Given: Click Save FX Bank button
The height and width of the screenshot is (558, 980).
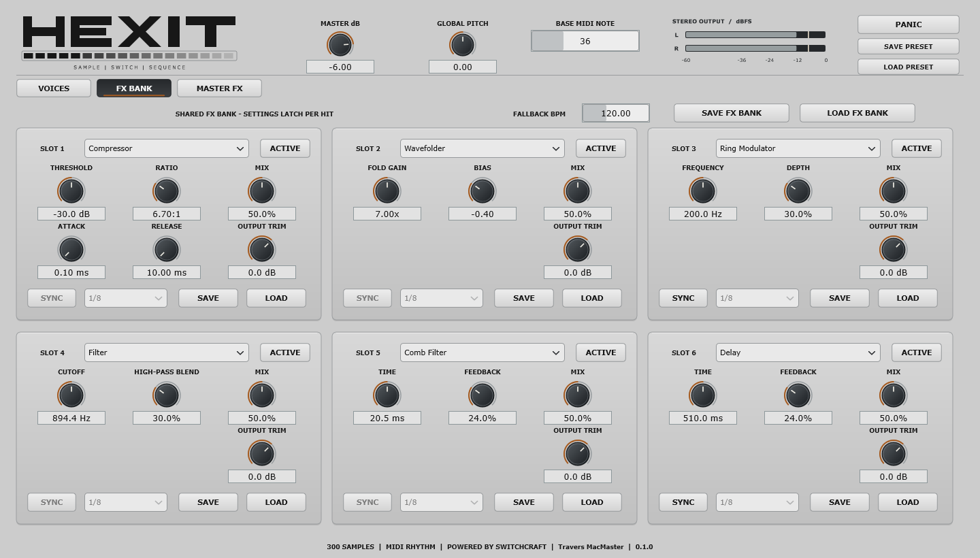Looking at the screenshot, I should (x=732, y=113).
